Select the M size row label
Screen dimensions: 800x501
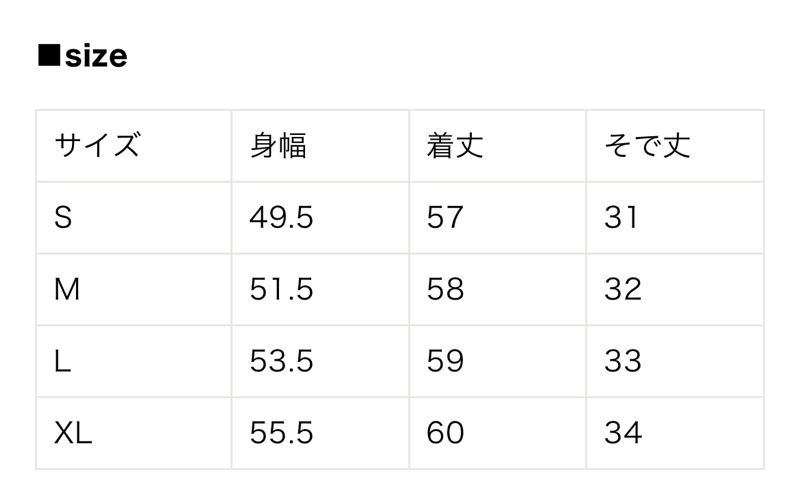(x=67, y=290)
